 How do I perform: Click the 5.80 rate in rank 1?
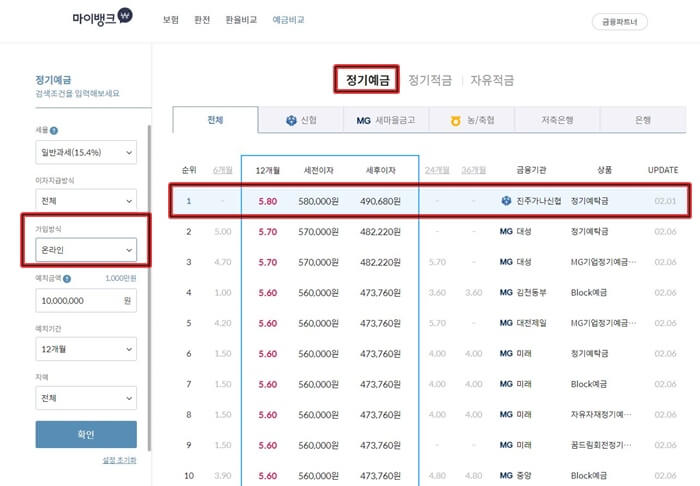point(267,201)
